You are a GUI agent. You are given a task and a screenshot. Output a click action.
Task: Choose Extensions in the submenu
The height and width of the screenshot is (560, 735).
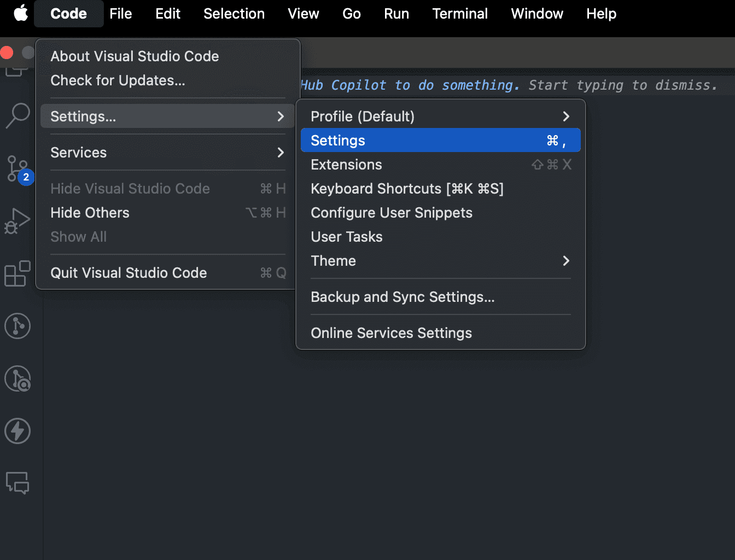(x=441, y=164)
